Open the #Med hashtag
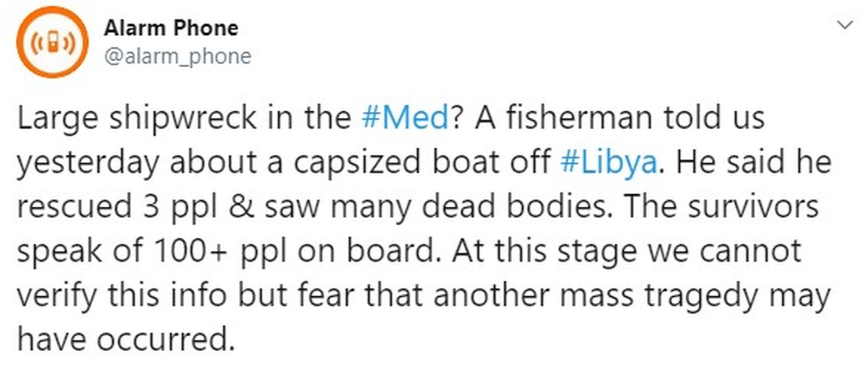Viewport: 868px width, 389px height. tap(405, 118)
